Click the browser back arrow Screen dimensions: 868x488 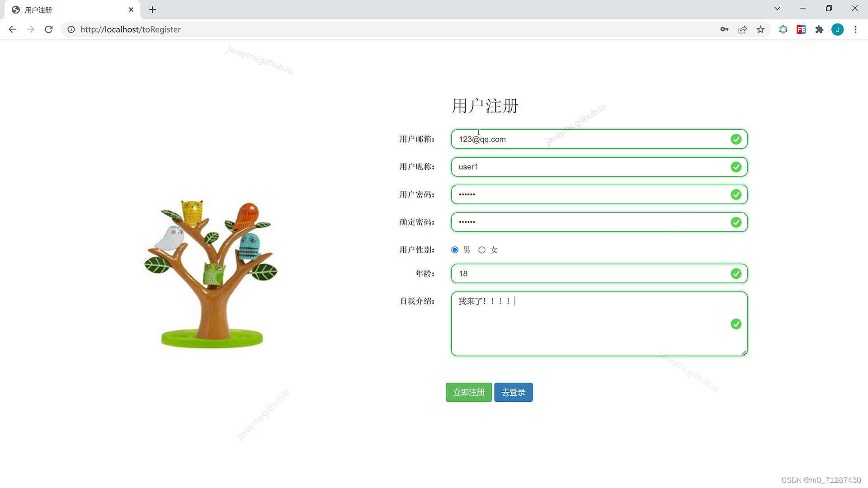click(x=12, y=29)
